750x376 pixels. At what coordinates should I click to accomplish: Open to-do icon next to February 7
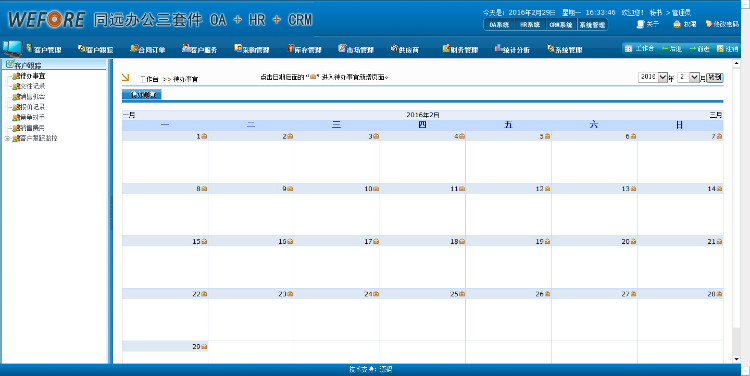719,136
